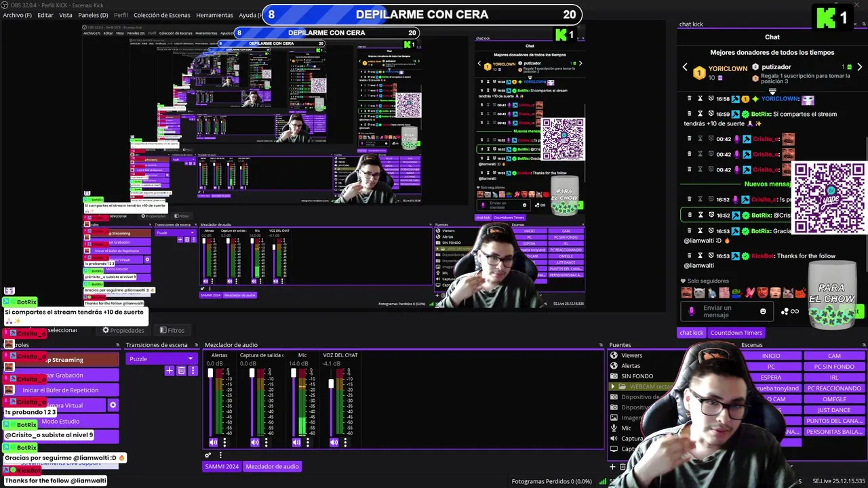Mute the Captura de salida audio channel
Screen dimensions: 868x488
pos(255,443)
